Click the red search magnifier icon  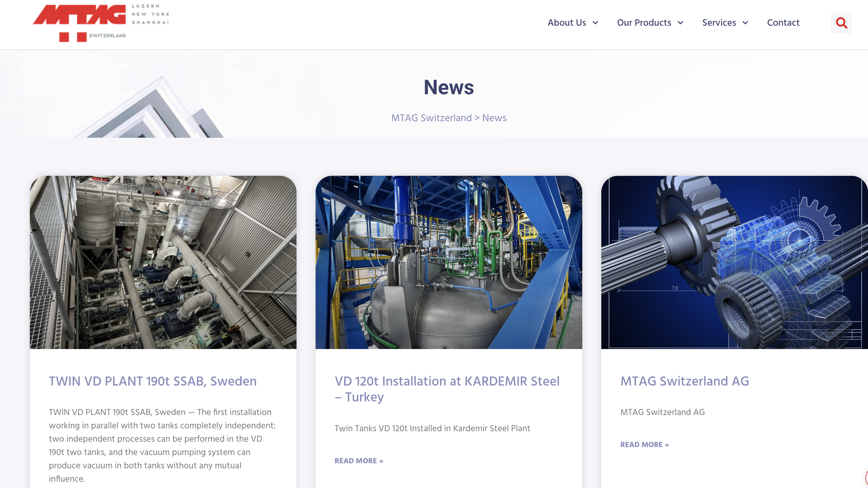pos(841,23)
